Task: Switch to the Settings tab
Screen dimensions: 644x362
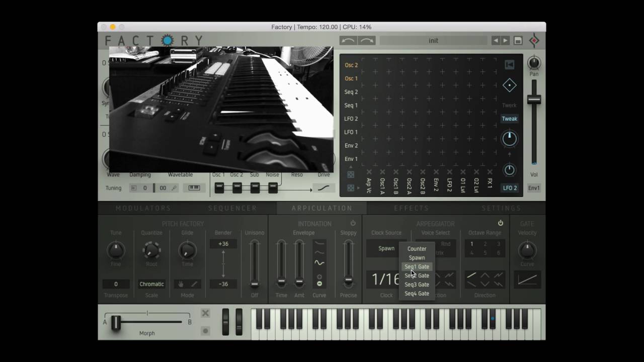Action: [x=501, y=208]
